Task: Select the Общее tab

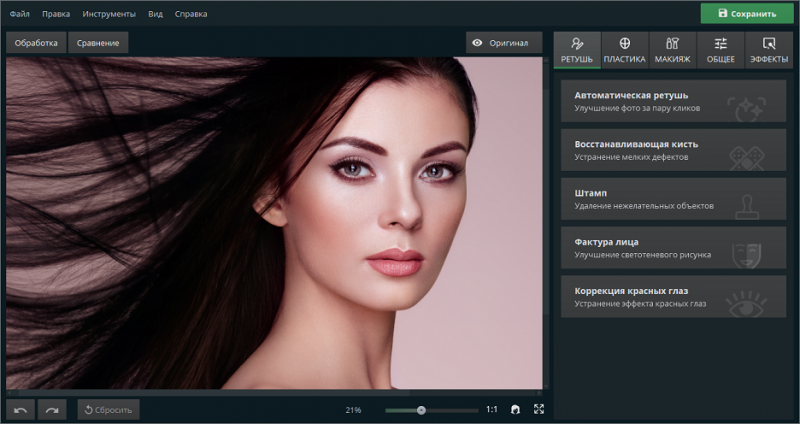Action: click(720, 50)
